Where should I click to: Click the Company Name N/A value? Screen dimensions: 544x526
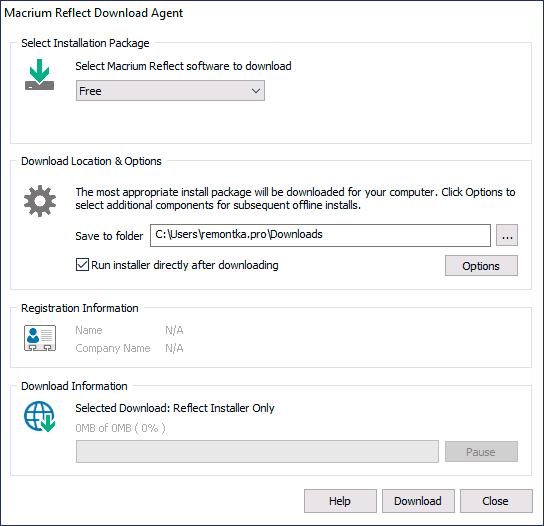pyautogui.click(x=174, y=348)
